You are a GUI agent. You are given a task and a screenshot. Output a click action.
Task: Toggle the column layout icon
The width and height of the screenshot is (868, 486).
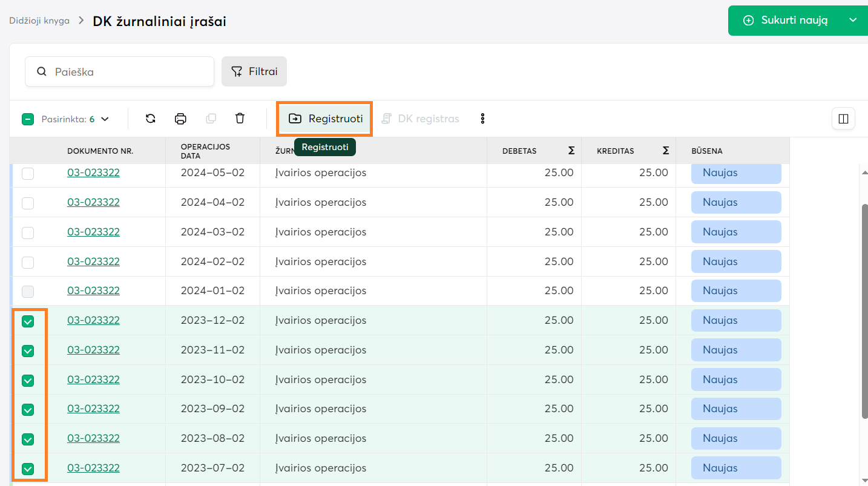(843, 119)
